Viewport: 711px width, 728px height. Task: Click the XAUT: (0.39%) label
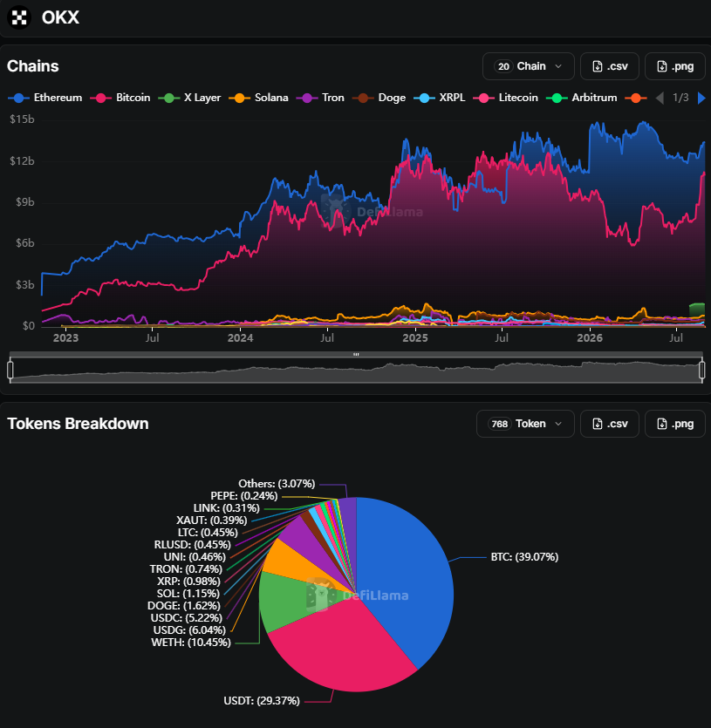tap(211, 520)
